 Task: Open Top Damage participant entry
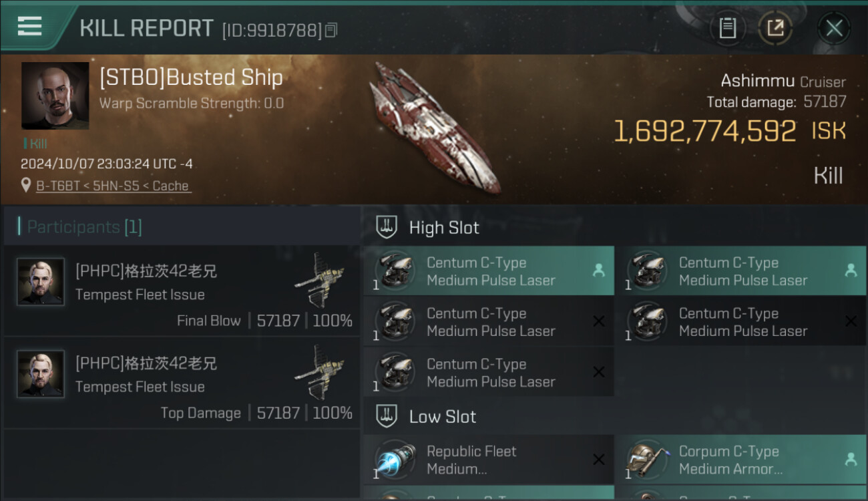tap(182, 382)
